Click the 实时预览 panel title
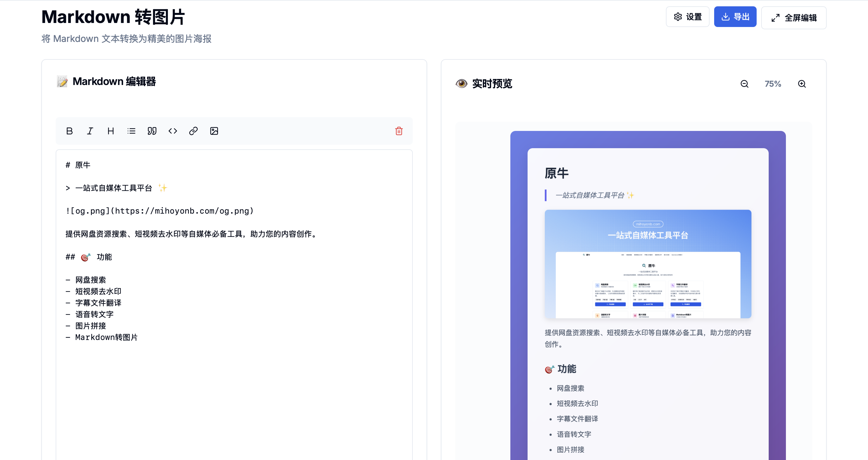 pyautogui.click(x=492, y=84)
